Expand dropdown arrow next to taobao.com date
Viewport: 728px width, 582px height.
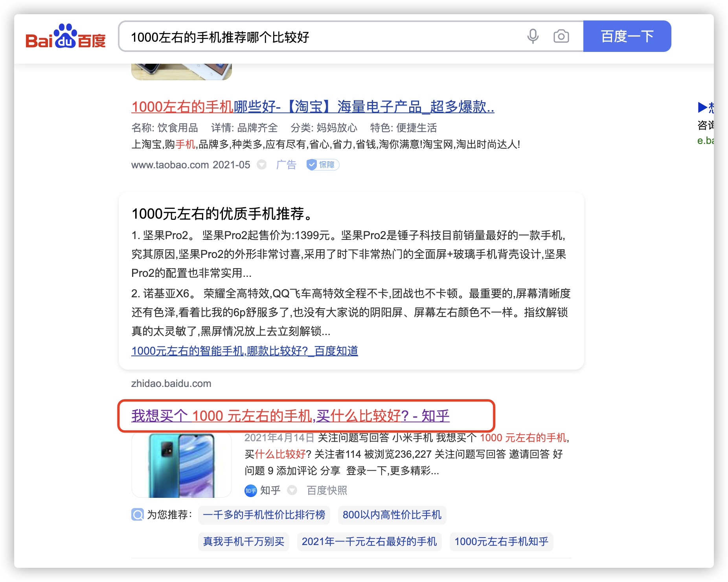coord(261,165)
